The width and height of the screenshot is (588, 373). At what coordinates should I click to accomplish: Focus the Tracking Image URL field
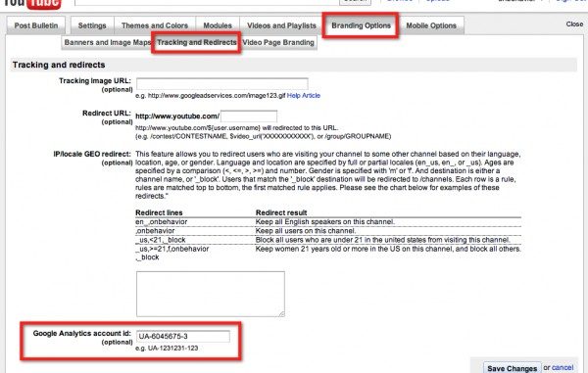click(x=222, y=84)
